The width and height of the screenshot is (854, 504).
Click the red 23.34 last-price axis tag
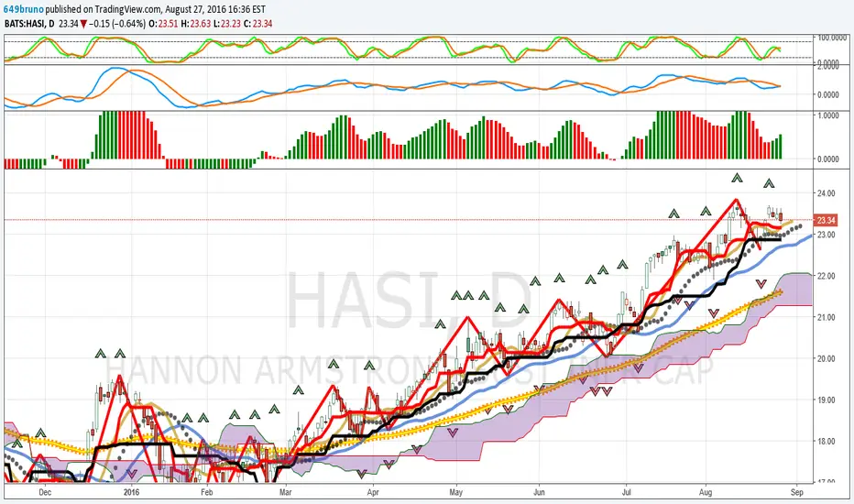coord(826,220)
